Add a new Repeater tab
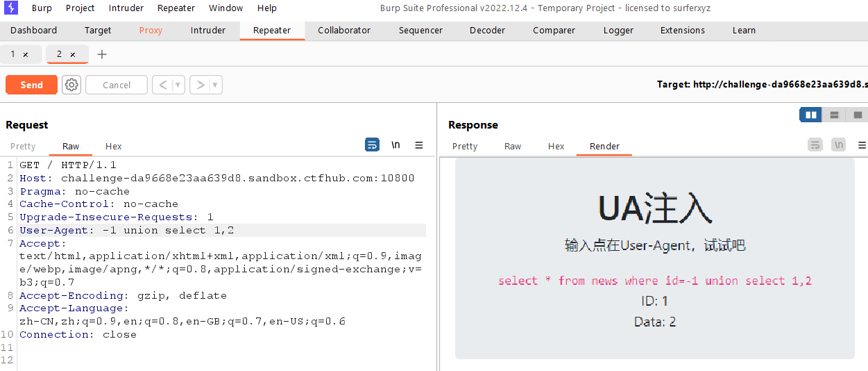This screenshot has height=371, width=868. [102, 54]
